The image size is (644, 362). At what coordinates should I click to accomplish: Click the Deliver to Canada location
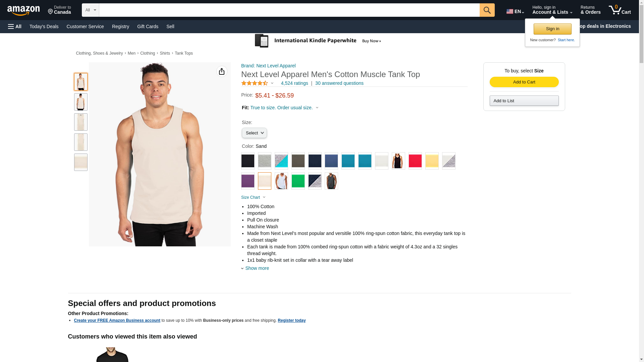(59, 10)
